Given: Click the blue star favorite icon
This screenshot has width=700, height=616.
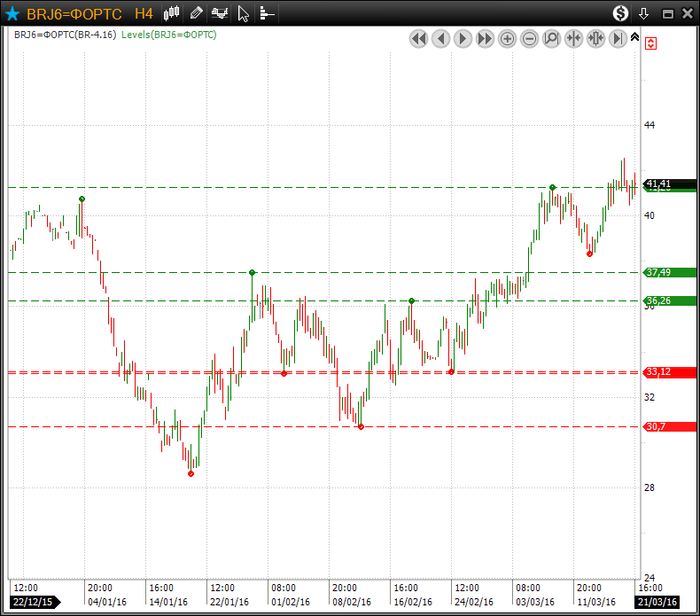Looking at the screenshot, I should tap(12, 13).
